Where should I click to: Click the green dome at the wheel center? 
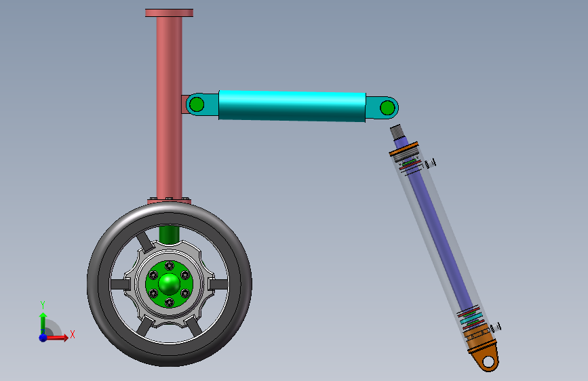coord(169,284)
